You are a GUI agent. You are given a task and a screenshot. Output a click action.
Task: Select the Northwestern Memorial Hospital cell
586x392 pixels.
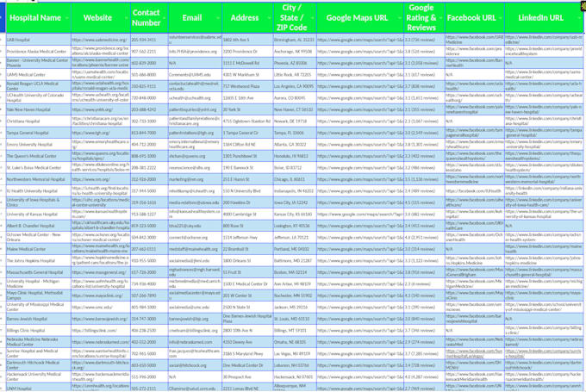38,179
